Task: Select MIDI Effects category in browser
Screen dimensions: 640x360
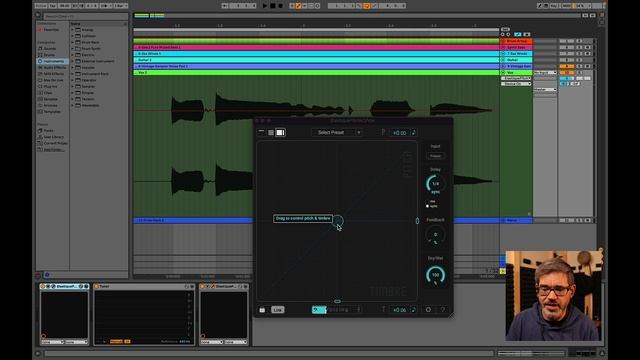Action: 54,74
